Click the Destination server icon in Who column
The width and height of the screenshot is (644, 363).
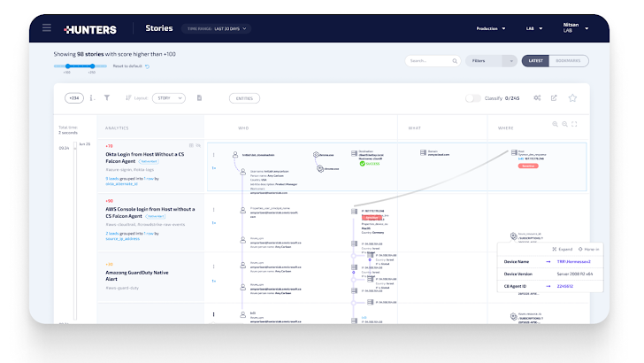click(x=354, y=153)
